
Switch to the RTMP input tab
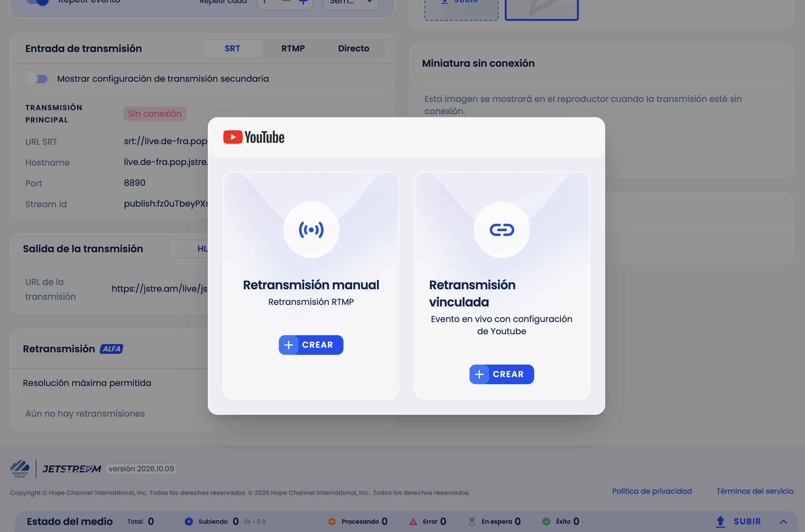click(293, 49)
